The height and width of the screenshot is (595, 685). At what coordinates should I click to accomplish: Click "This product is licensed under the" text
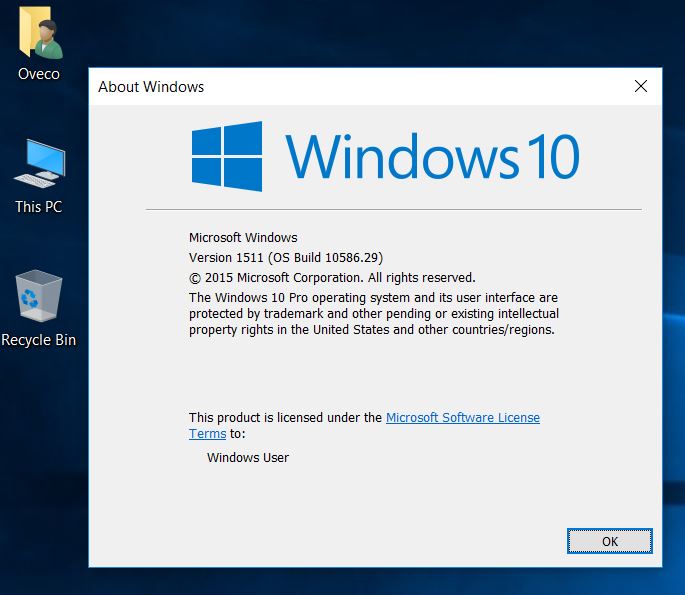click(285, 418)
